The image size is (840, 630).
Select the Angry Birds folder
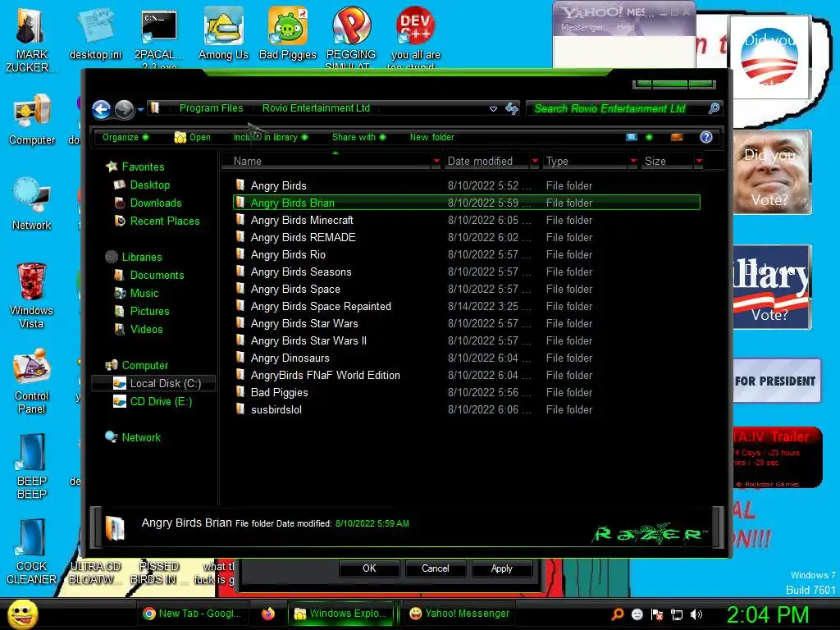467,186
